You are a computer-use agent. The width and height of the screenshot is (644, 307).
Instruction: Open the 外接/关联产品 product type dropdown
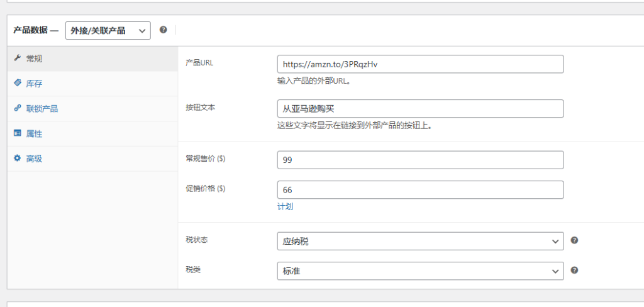(x=108, y=30)
